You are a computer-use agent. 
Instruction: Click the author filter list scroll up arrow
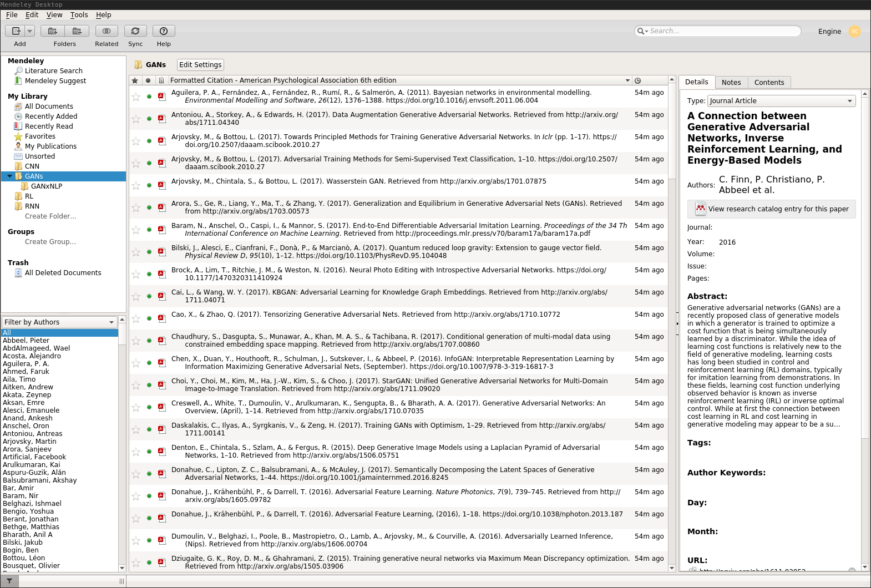[122, 320]
